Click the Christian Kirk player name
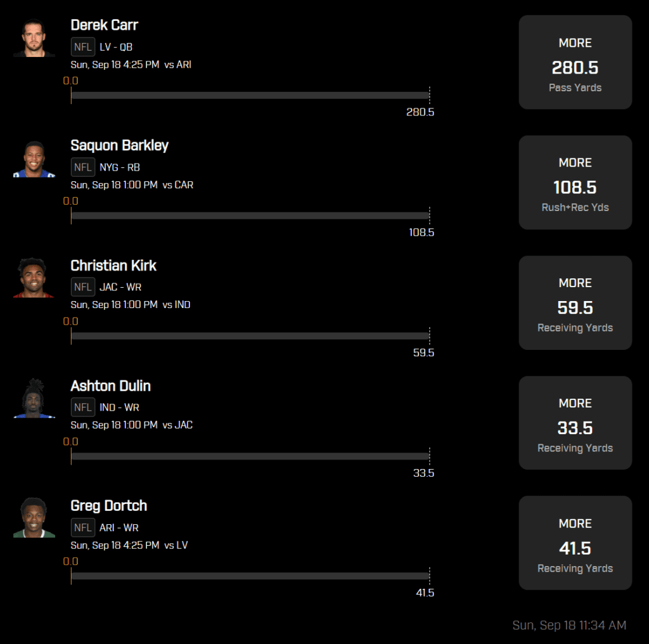649x644 pixels. [x=113, y=266]
